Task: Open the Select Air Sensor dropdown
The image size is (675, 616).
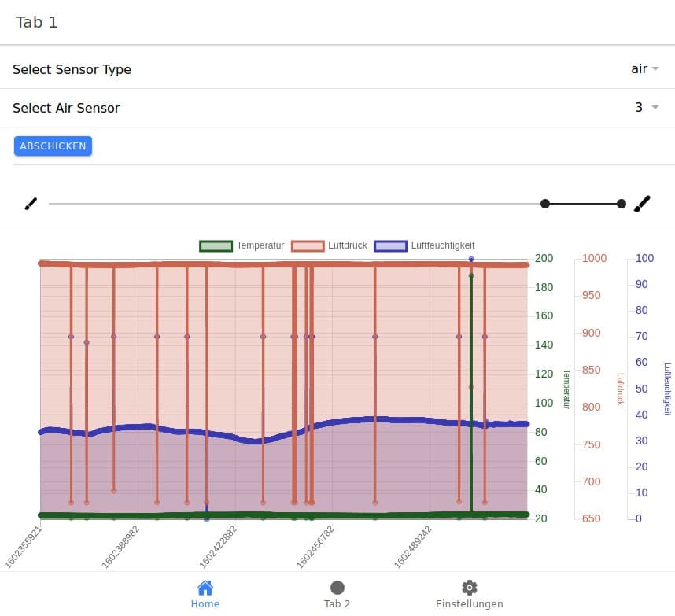Action: (644, 108)
